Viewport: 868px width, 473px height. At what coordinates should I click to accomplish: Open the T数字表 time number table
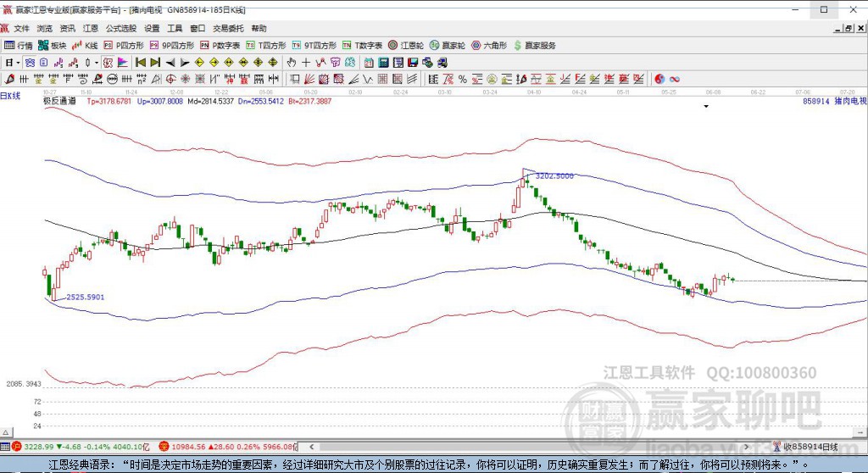[362, 46]
